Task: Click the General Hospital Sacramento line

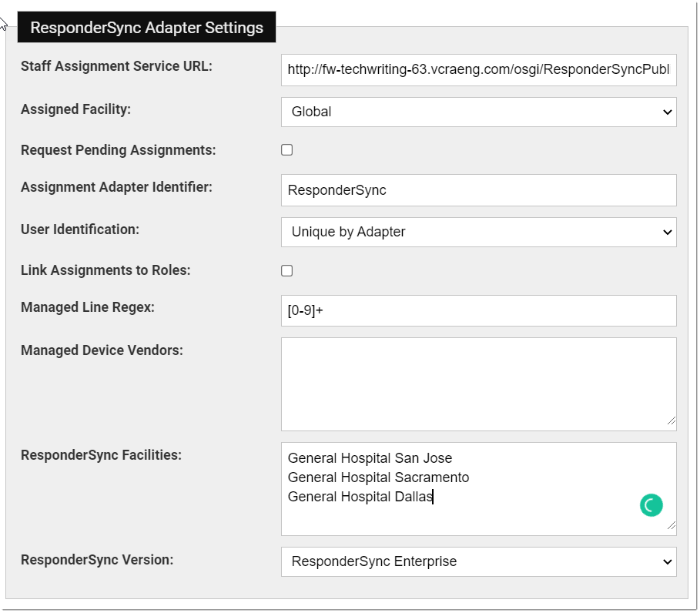Action: click(378, 477)
